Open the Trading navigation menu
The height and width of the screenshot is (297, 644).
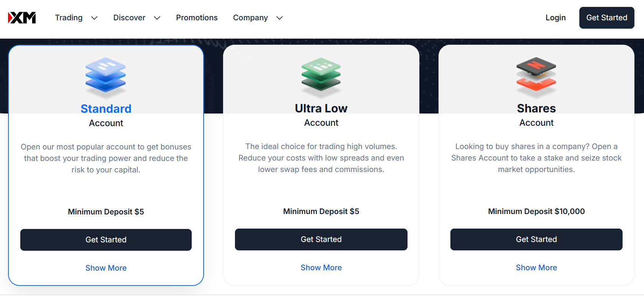(69, 18)
